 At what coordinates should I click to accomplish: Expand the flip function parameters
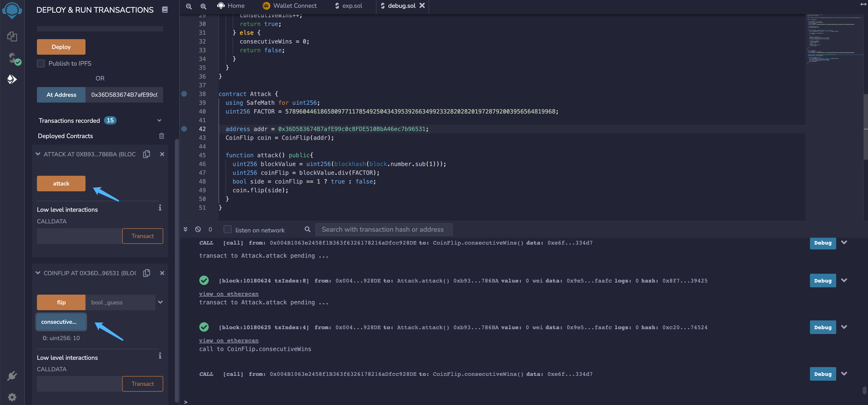point(160,302)
